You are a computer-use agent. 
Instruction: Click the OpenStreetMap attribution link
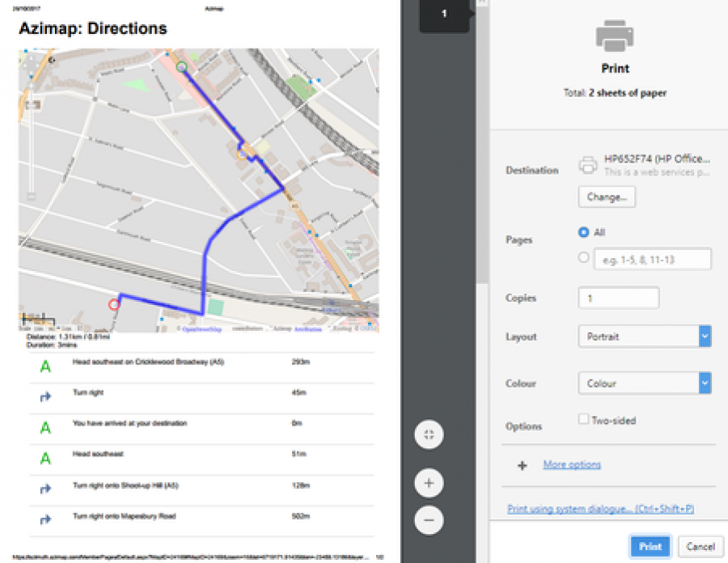201,329
